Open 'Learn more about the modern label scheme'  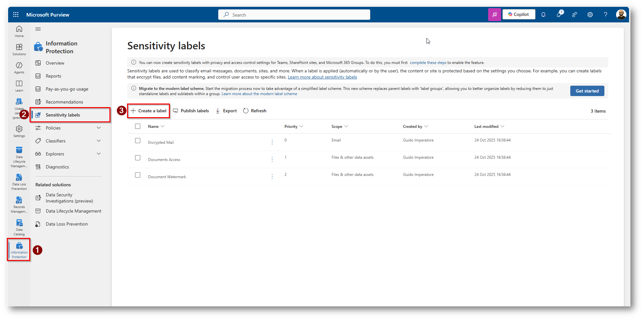[259, 94]
